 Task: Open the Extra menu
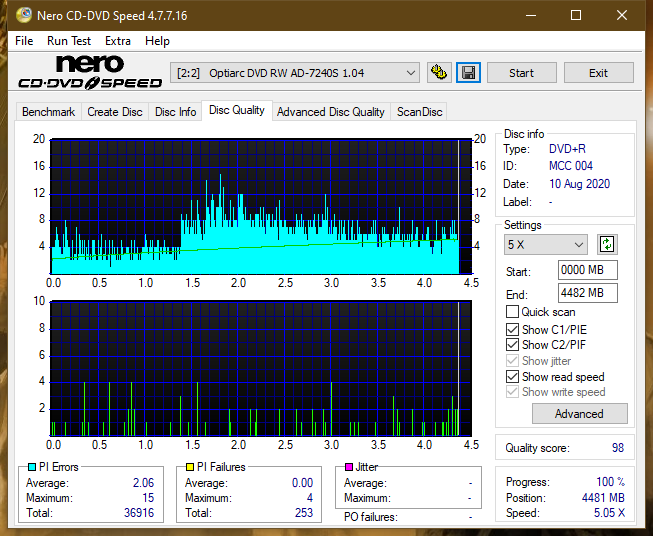(118, 41)
